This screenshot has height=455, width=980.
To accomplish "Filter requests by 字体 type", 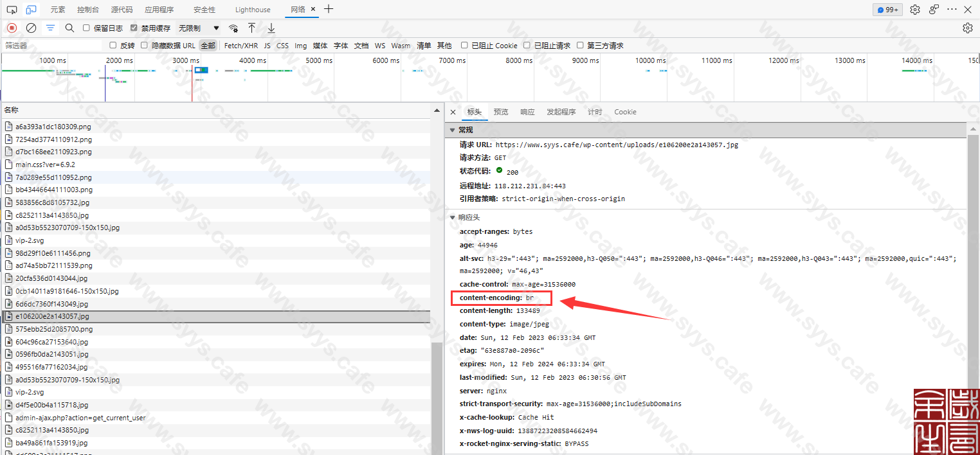I will (341, 46).
